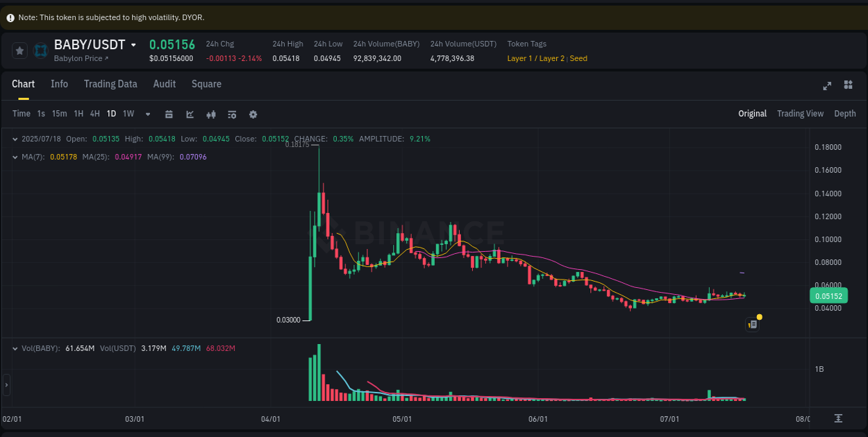Viewport: 868px width, 437px height.
Task: Collapse the Vol(BABY) volume row
Action: 15,348
